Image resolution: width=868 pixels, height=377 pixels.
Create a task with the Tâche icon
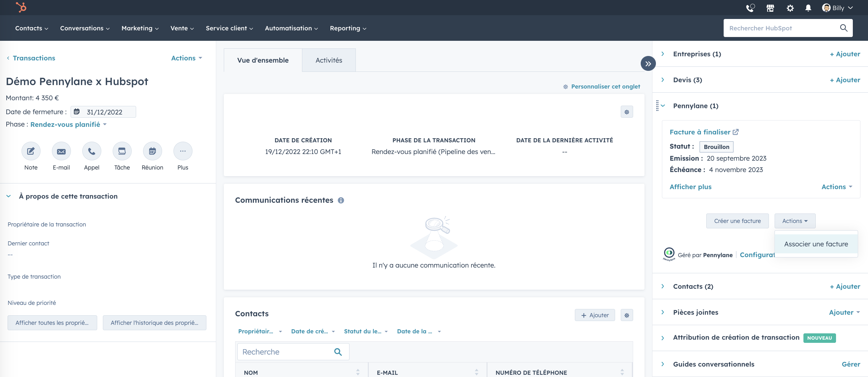point(122,151)
